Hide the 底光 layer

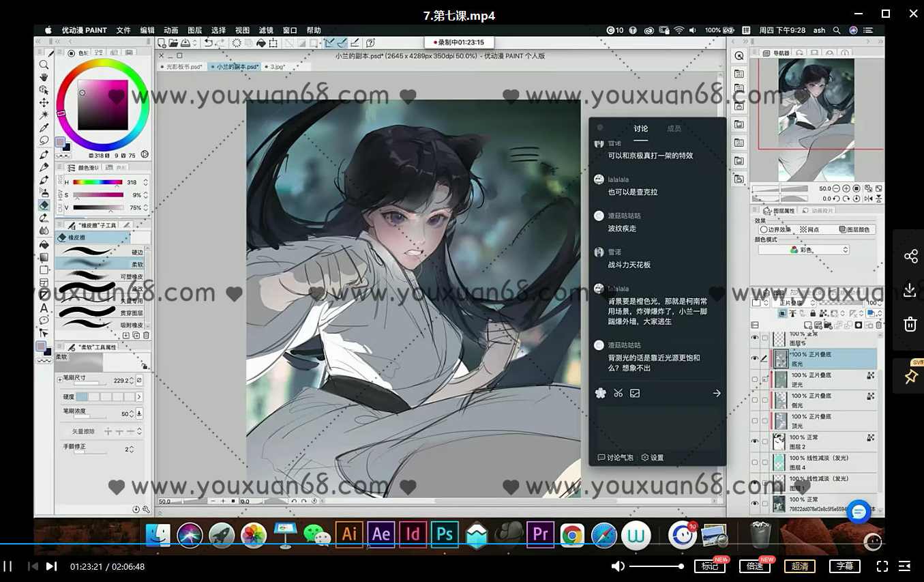point(755,358)
